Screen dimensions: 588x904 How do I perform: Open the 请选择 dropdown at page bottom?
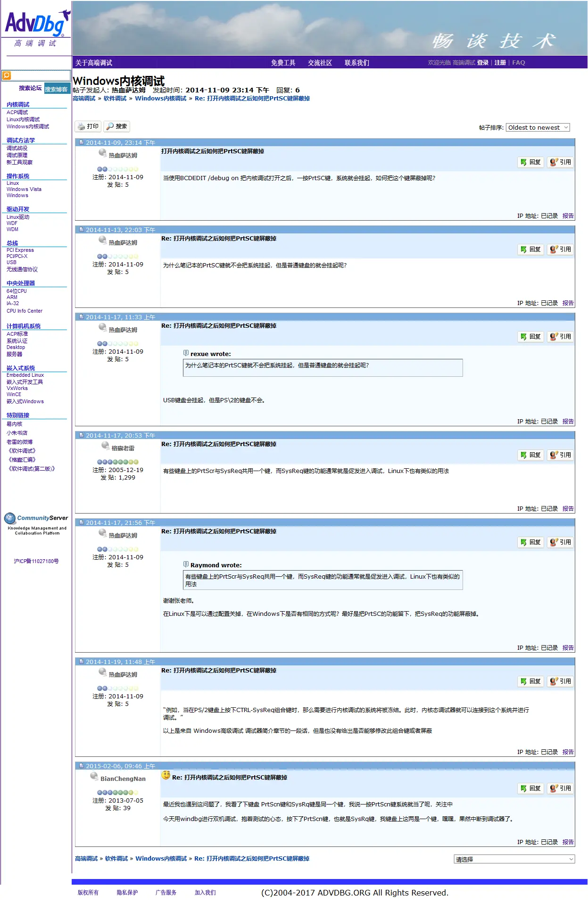514,859
